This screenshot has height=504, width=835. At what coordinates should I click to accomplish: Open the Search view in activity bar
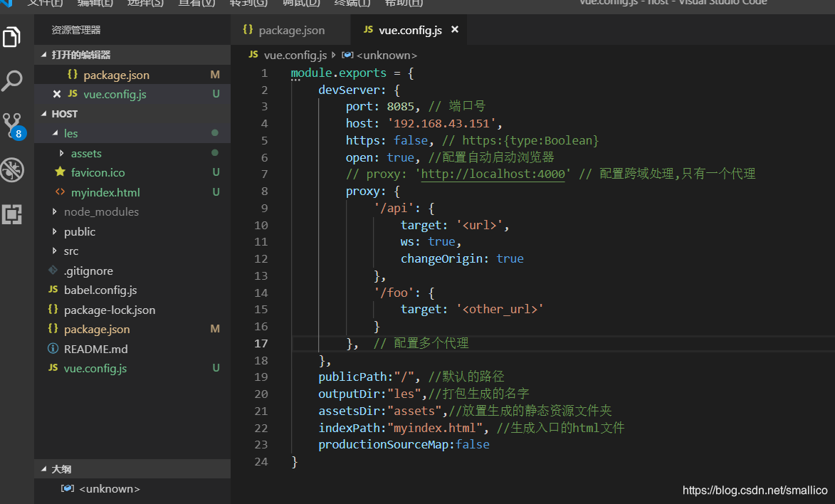coord(11,81)
